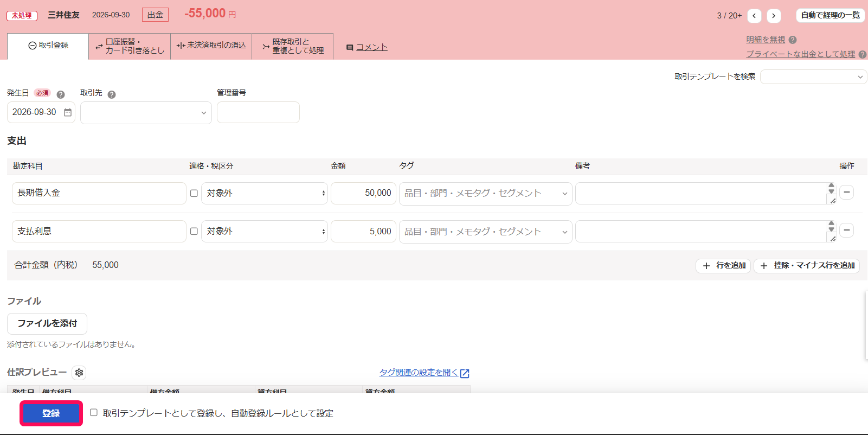The image size is (868, 435).
Task: Open tag selector on 支払利息 row
Action: (486, 232)
